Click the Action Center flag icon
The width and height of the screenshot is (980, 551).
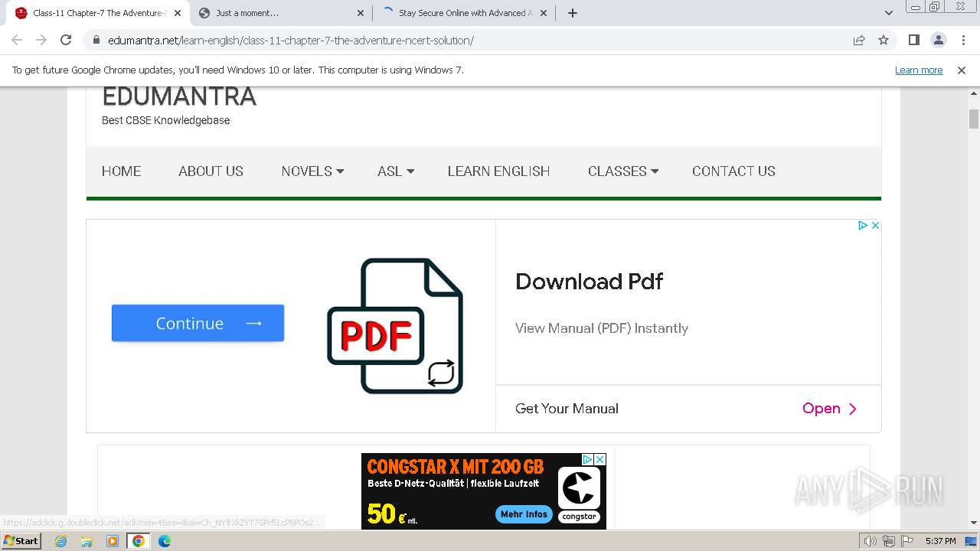tap(907, 541)
